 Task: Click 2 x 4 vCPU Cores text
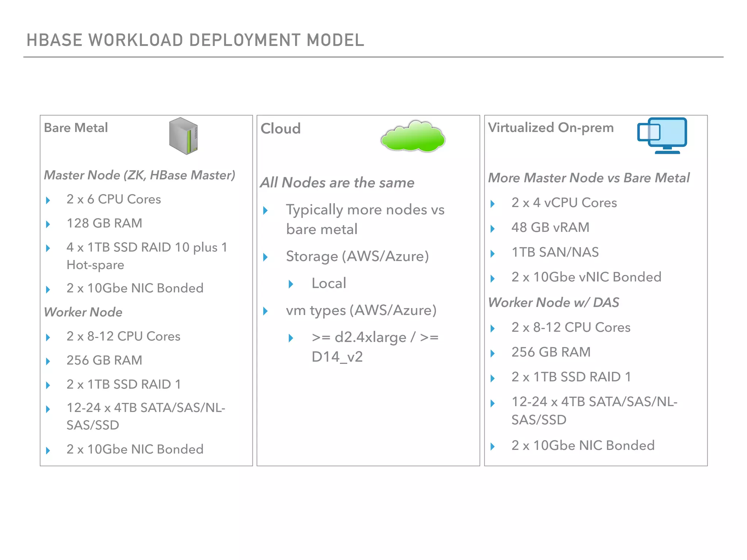coord(564,203)
